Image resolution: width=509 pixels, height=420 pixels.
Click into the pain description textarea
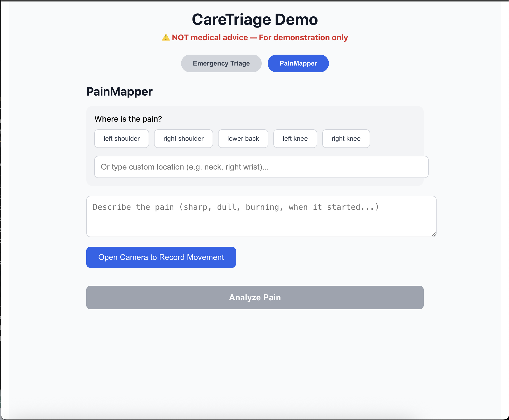[x=261, y=216]
